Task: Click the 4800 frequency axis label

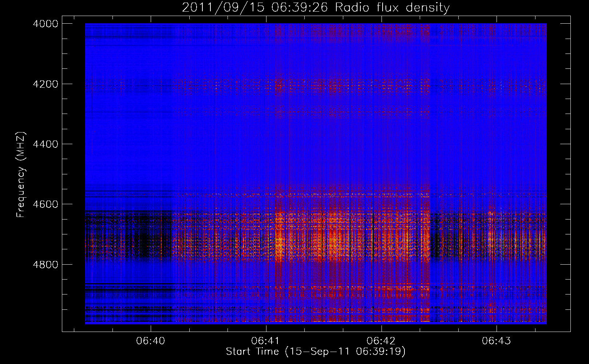Action: (x=46, y=265)
